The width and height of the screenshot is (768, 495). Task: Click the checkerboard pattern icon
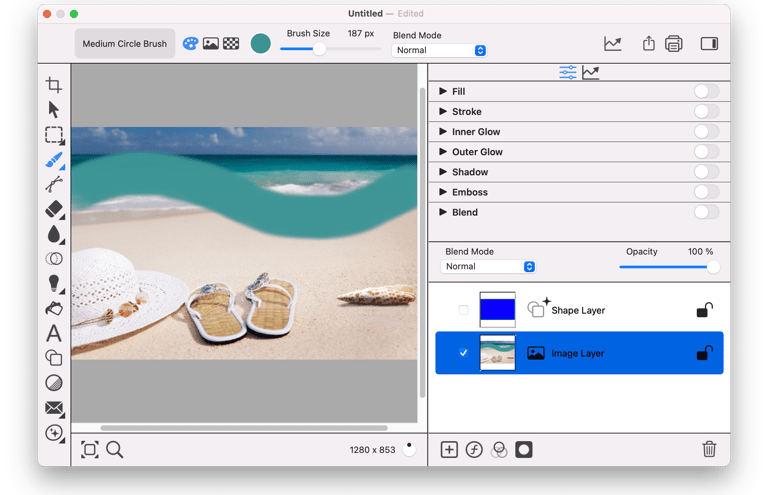tap(231, 44)
